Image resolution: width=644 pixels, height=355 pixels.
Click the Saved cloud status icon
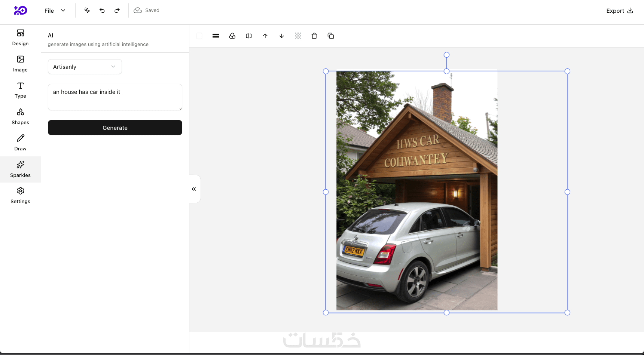(x=138, y=10)
